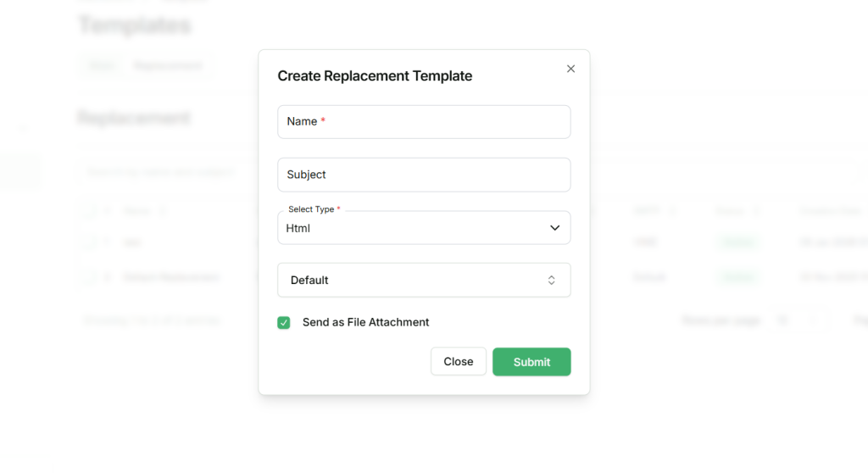Sort table by the Name column icon
The width and height of the screenshot is (868, 473).
(x=162, y=211)
